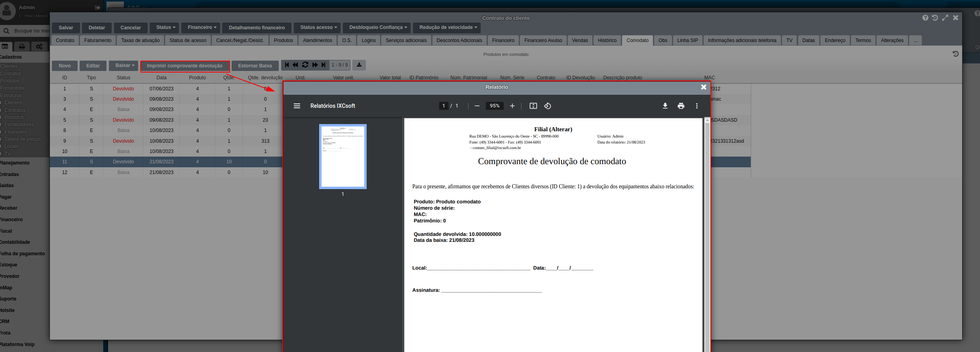Click the restore icon beside Produtos em comodato
This screenshot has width=980, height=352.
click(955, 54)
